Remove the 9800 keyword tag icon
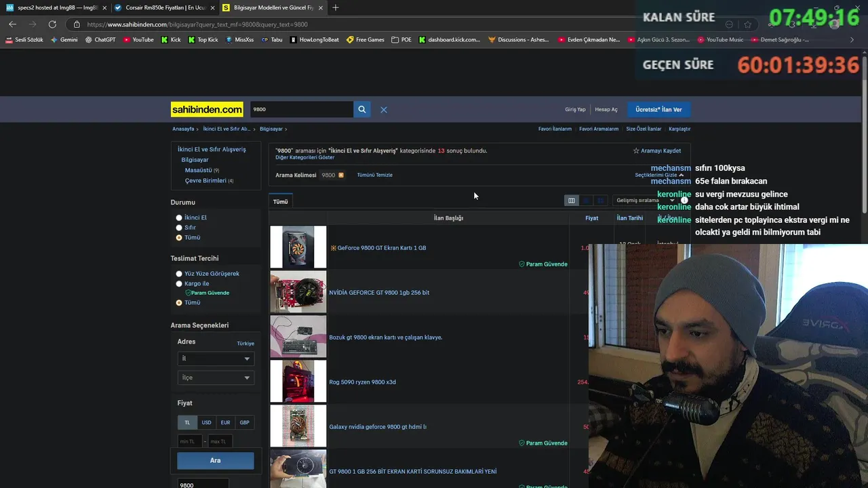The image size is (868, 488). (x=341, y=175)
